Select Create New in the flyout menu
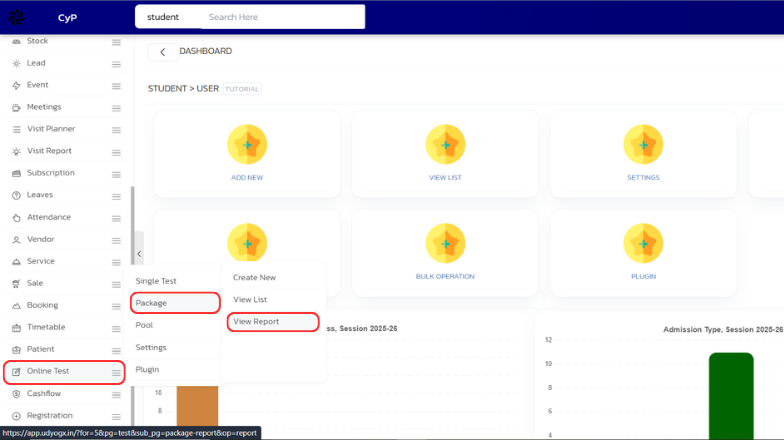 (254, 277)
